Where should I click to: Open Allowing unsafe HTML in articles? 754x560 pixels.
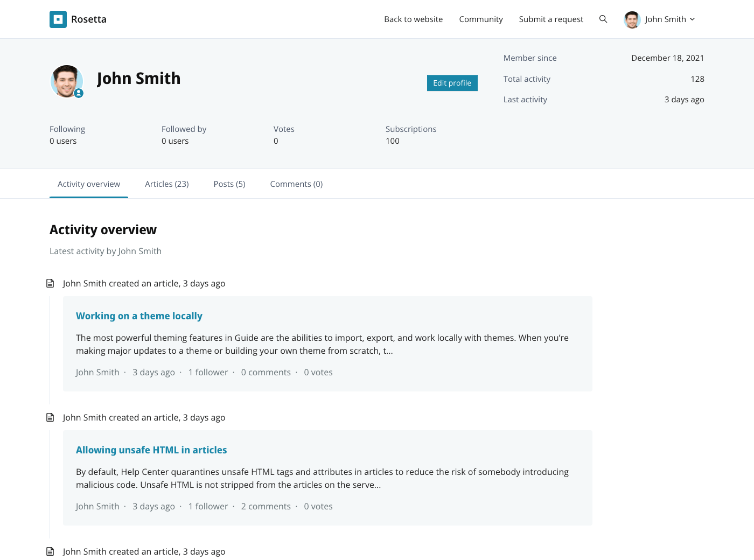click(151, 450)
